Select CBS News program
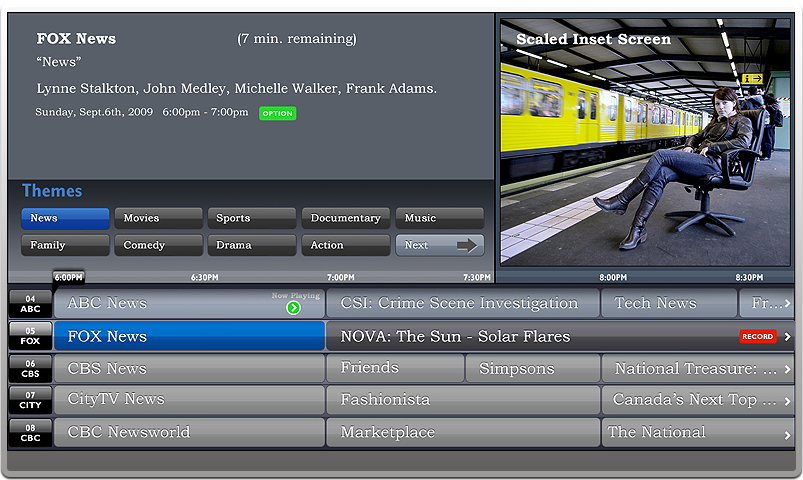This screenshot has height=480, width=803. click(189, 369)
